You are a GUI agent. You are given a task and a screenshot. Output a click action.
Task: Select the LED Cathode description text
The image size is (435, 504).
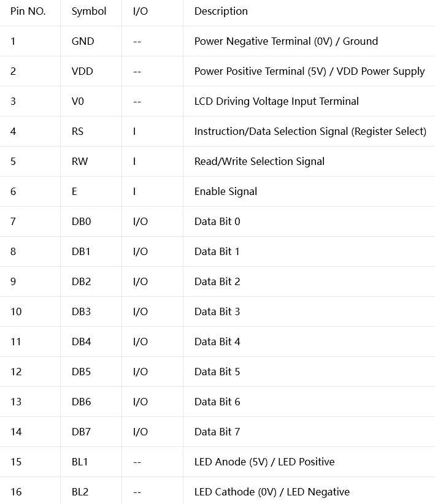[x=272, y=492]
